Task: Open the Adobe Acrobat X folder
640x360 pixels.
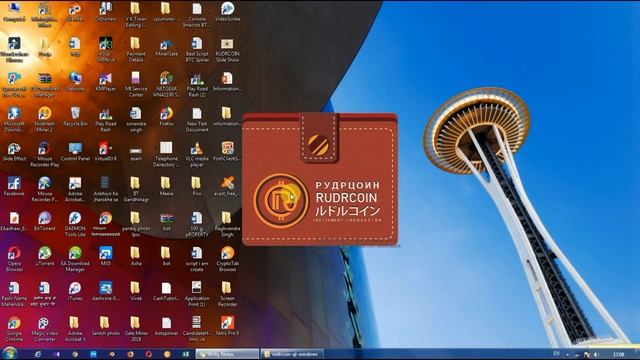Action: coord(75,329)
